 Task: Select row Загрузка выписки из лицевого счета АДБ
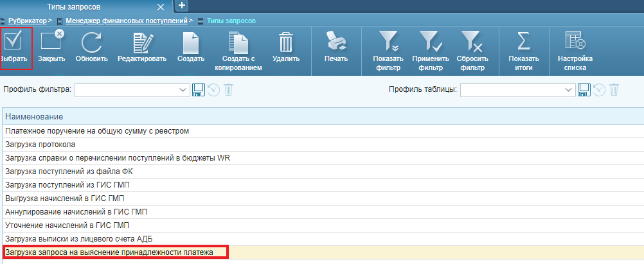(322, 238)
